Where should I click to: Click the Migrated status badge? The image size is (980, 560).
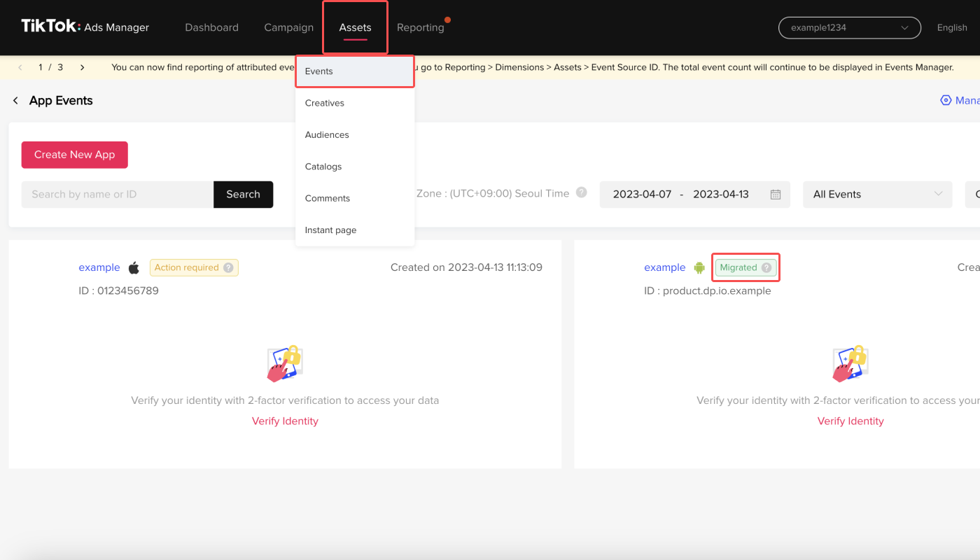point(745,267)
